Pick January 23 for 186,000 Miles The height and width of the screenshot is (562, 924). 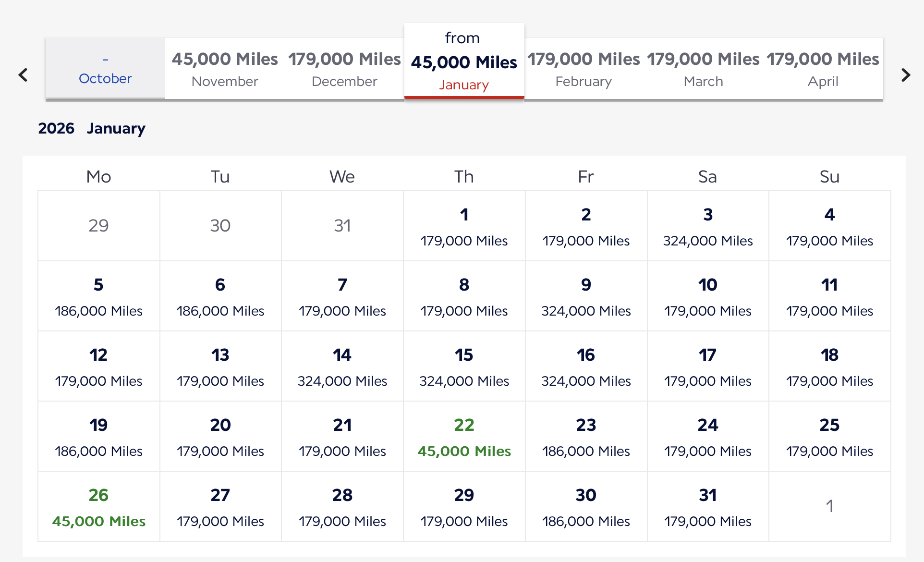pos(586,437)
